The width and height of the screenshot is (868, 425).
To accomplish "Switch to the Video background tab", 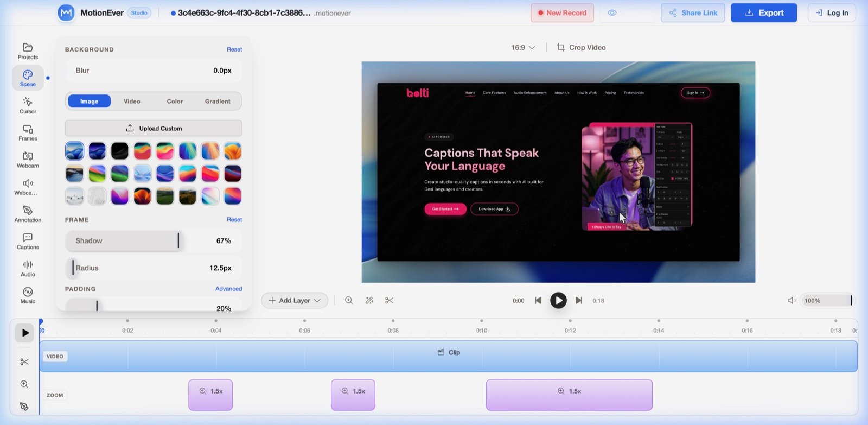I will pos(132,101).
